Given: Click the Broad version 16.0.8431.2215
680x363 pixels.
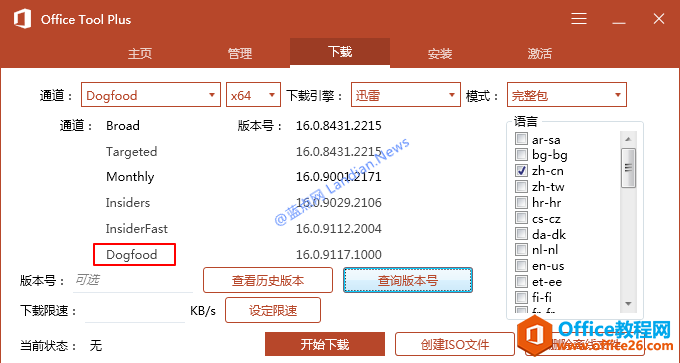Looking at the screenshot, I should click(x=339, y=126).
